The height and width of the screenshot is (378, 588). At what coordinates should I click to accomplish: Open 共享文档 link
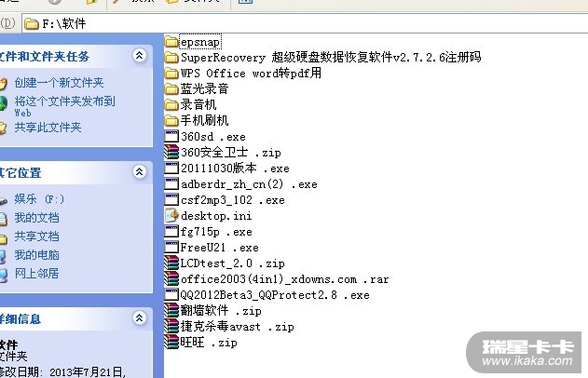pyautogui.click(x=36, y=236)
